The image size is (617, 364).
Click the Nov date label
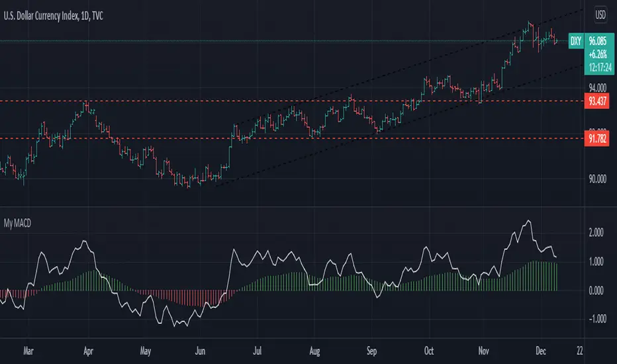pos(483,351)
